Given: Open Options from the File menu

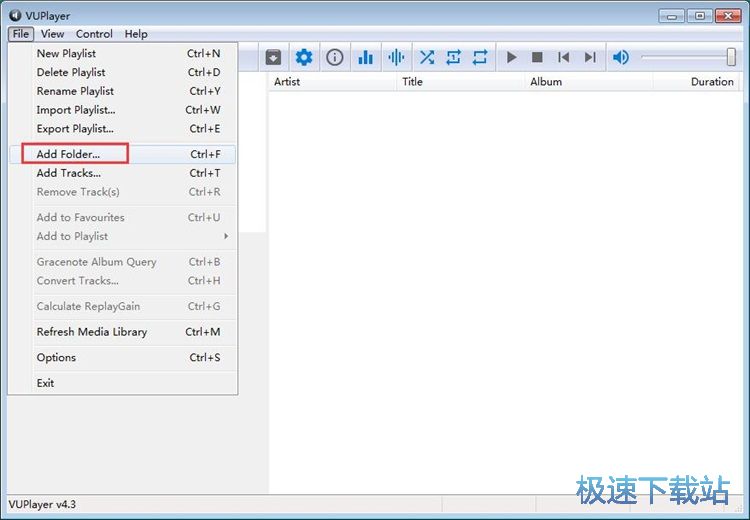Looking at the screenshot, I should pos(122,357).
